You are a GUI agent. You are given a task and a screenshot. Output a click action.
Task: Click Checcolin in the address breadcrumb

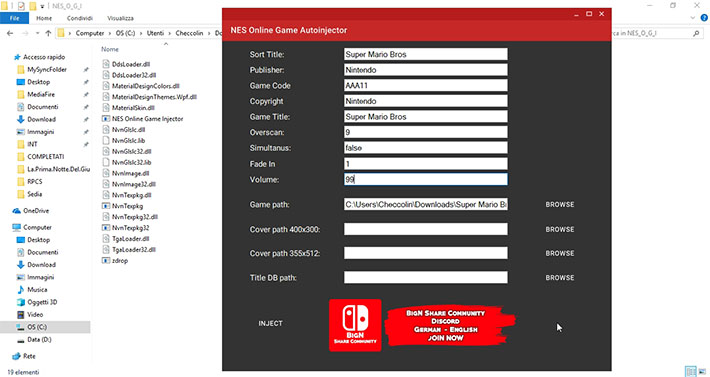[x=189, y=33]
